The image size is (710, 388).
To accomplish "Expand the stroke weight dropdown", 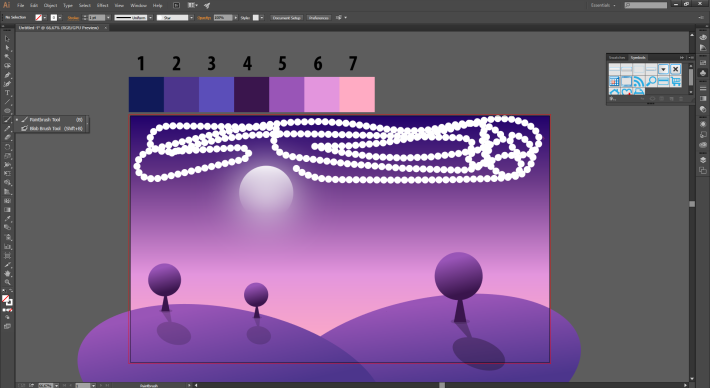I will (x=108, y=18).
